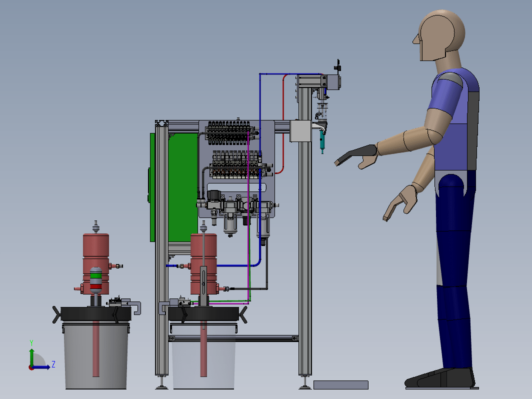Pick the green and red striped accumulator
Screen dimensions: 532x399
coord(95,280)
